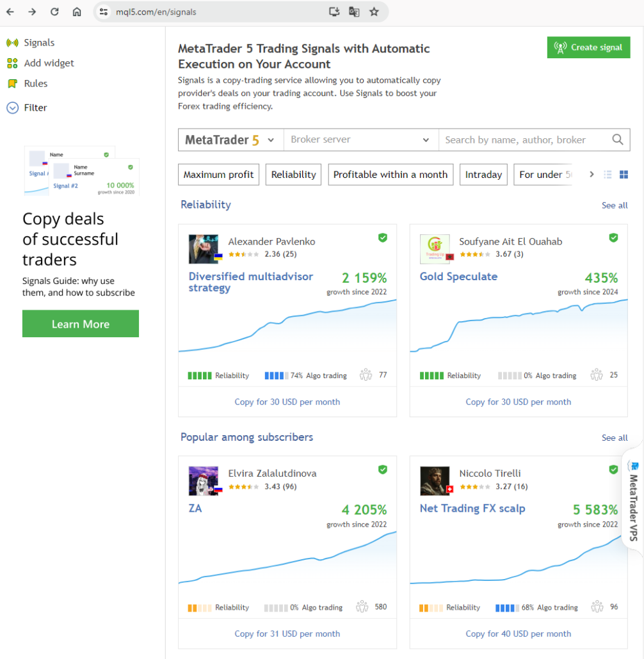Click the search magnifier icon
Image resolution: width=644 pixels, height=659 pixels.
click(x=617, y=139)
